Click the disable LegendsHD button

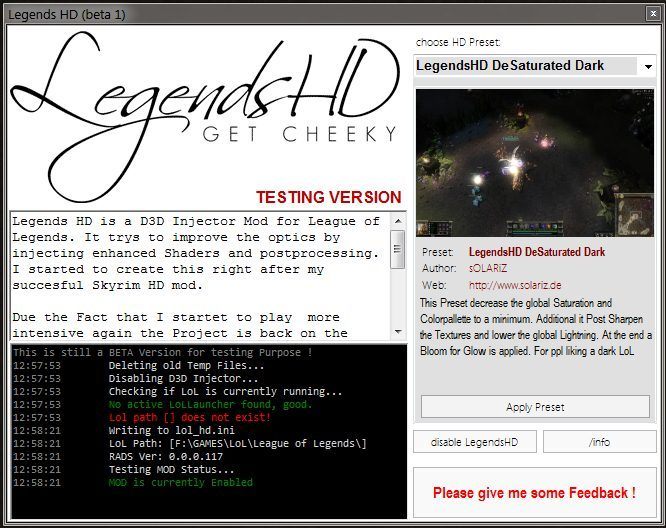point(474,442)
